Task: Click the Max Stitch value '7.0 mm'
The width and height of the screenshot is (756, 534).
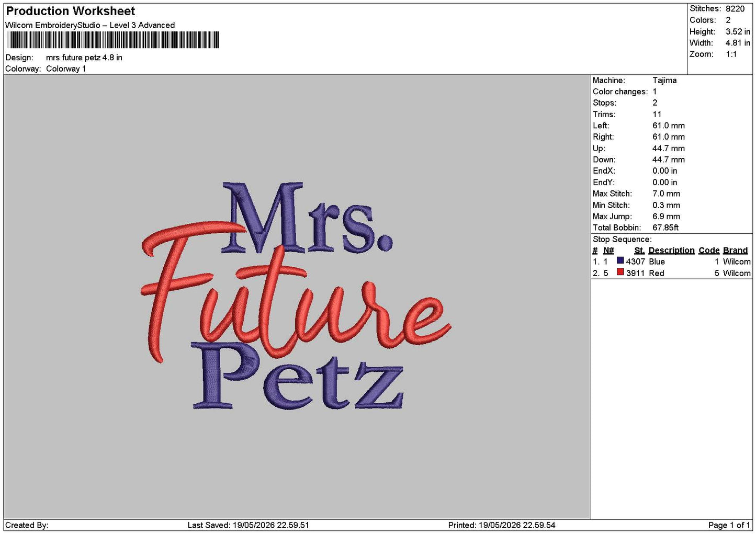Action: coord(667,194)
